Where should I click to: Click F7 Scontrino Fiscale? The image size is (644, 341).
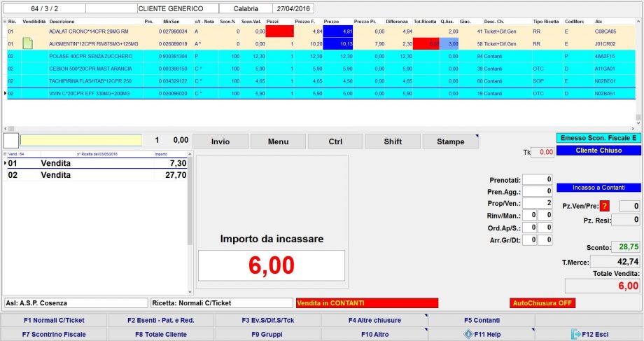click(54, 335)
